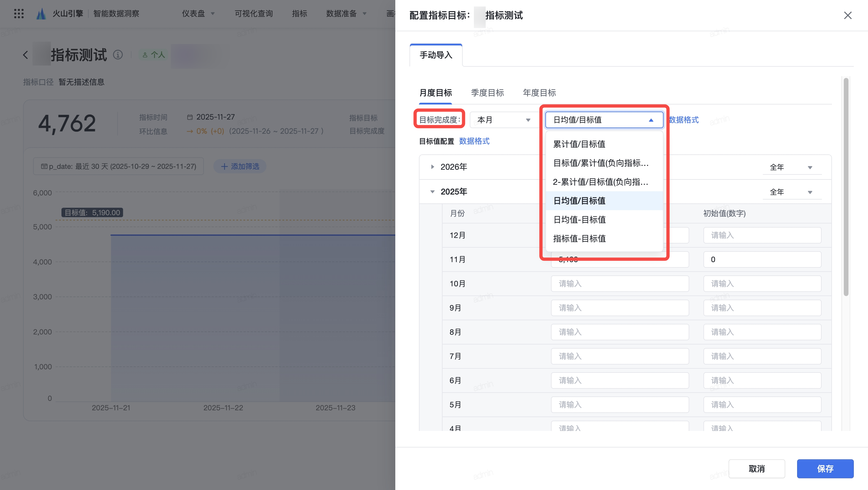
Task: Expand the 2026年 tree row
Action: pyautogui.click(x=432, y=167)
